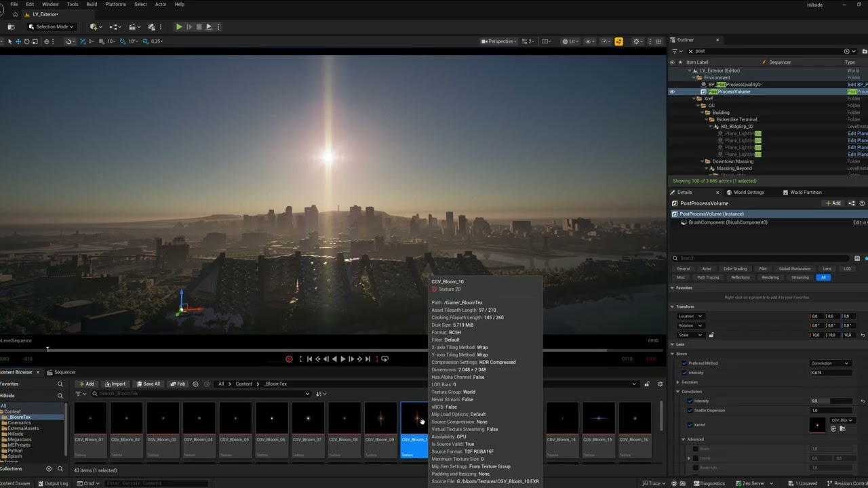Open the Content Browser sort options
The image size is (868, 488).
tap(321, 394)
